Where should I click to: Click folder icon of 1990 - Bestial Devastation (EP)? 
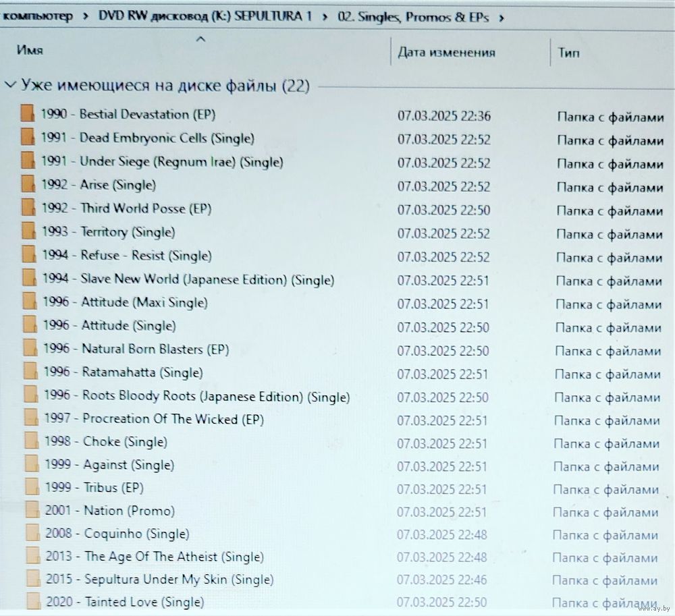pos(28,113)
